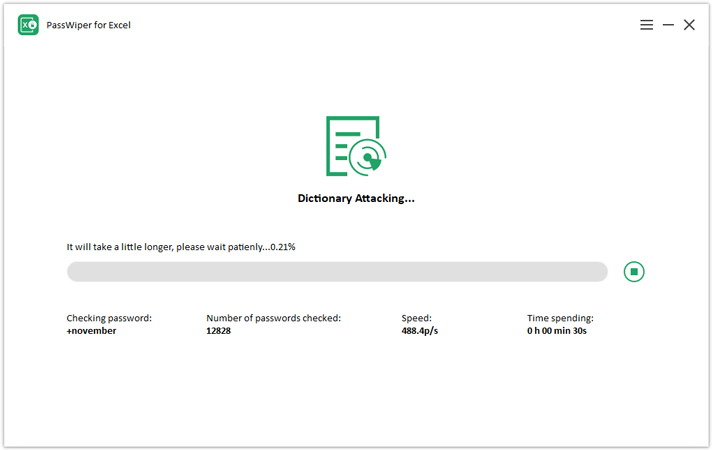Click the 'please wait patienly...0.21%' message
The height and width of the screenshot is (450, 712).
coord(236,247)
